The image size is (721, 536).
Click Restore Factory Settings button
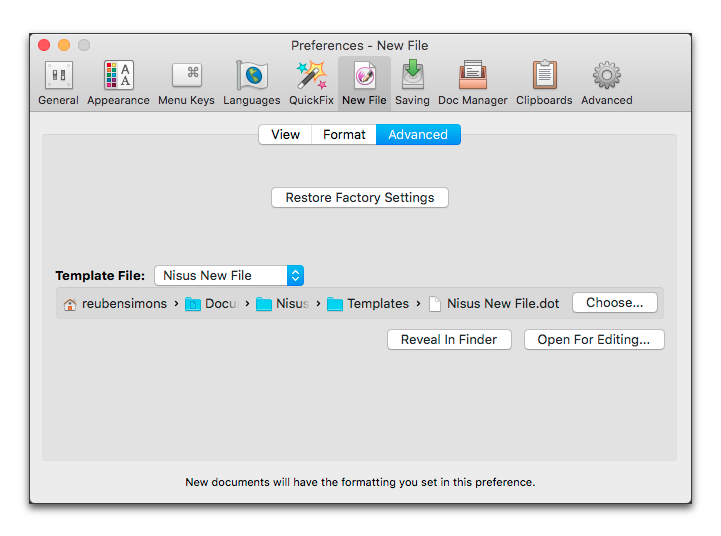[x=360, y=197]
